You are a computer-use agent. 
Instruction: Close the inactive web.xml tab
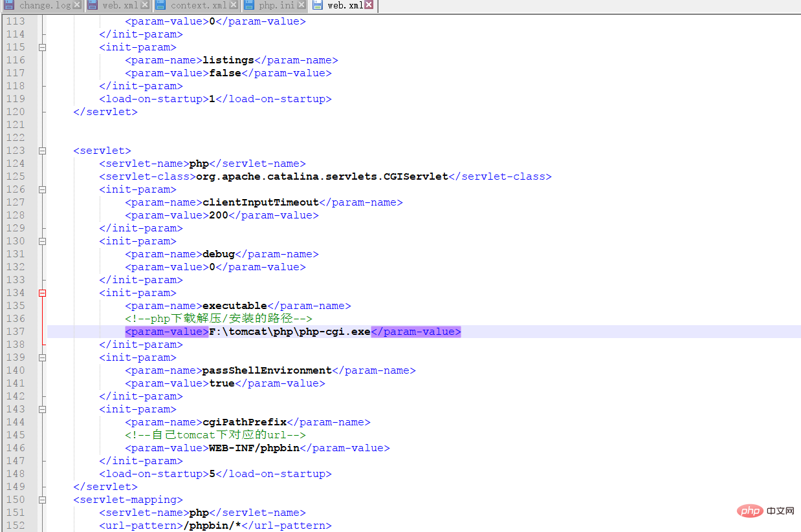(144, 5)
